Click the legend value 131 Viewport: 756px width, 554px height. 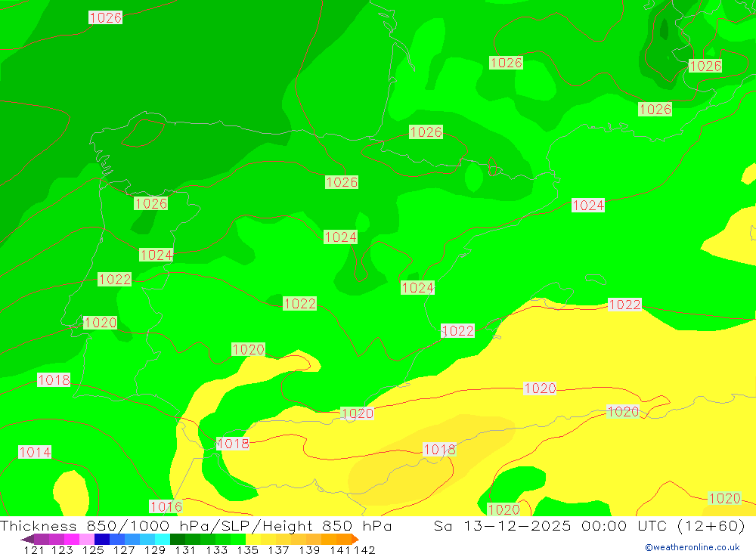click(x=185, y=549)
